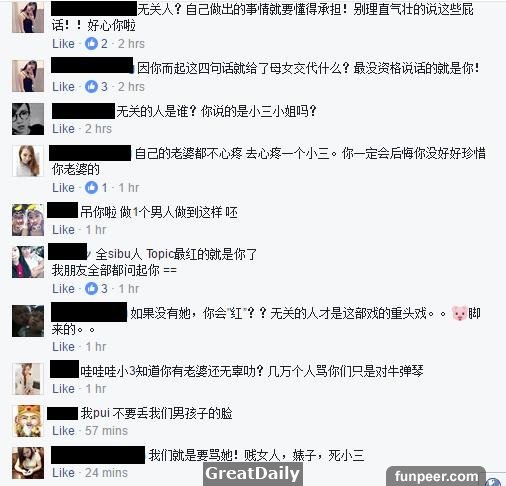Open the cartoon monkey avatar beside '我pui' comment
This screenshot has height=486, width=506.
pyautogui.click(x=28, y=421)
